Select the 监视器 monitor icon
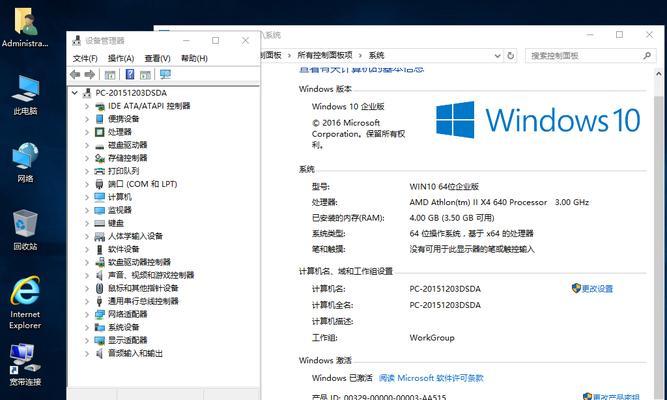 (x=100, y=210)
